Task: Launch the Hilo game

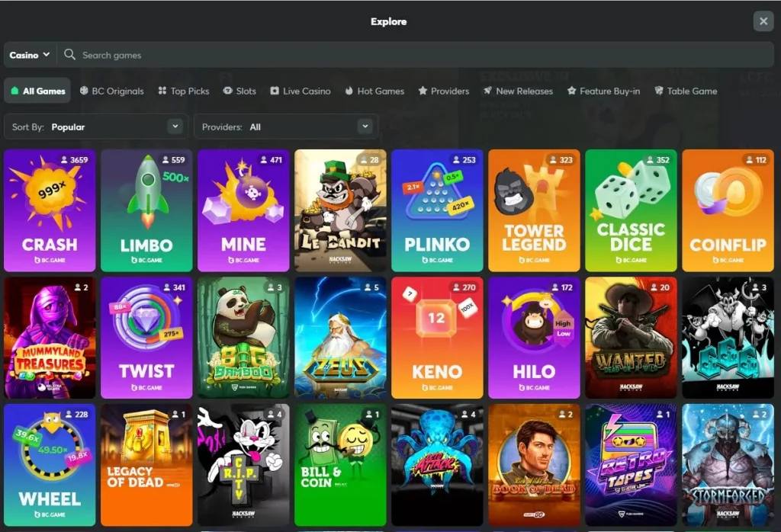Action: (x=534, y=338)
